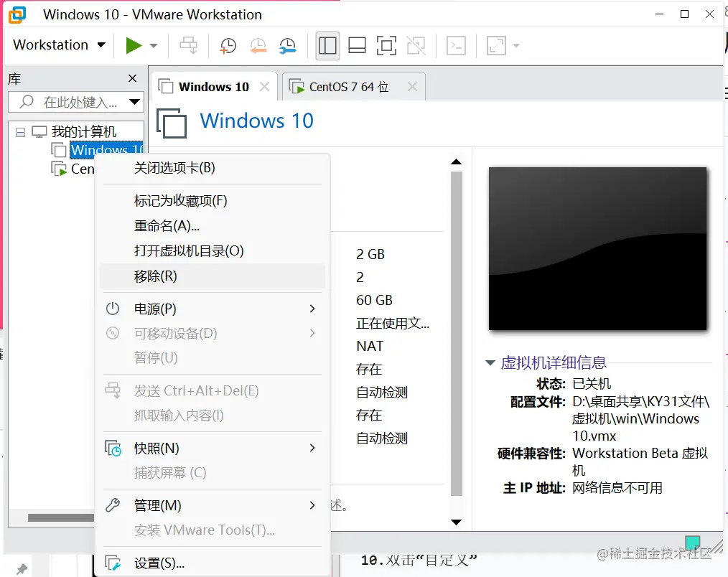Open the power options arrow beside play button
728x577 pixels.
click(x=154, y=45)
